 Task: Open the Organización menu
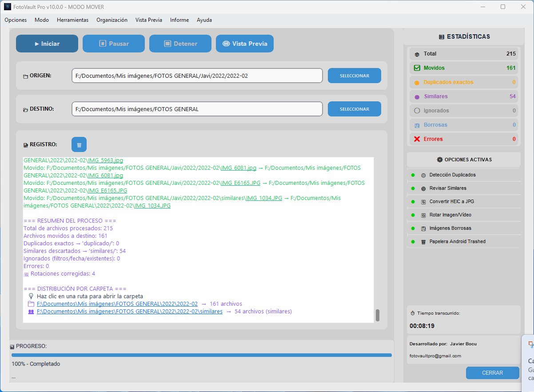pyautogui.click(x=112, y=20)
